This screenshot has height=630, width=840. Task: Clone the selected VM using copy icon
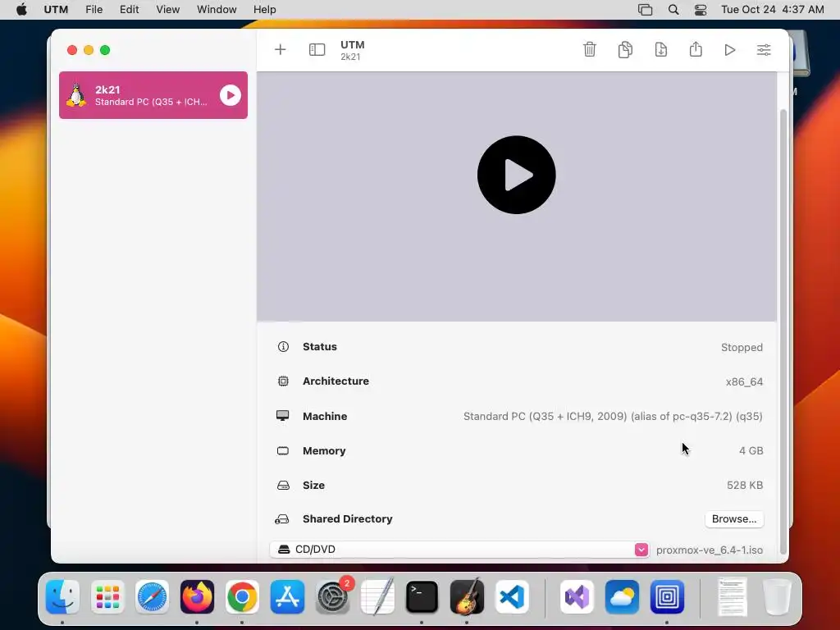pos(625,49)
